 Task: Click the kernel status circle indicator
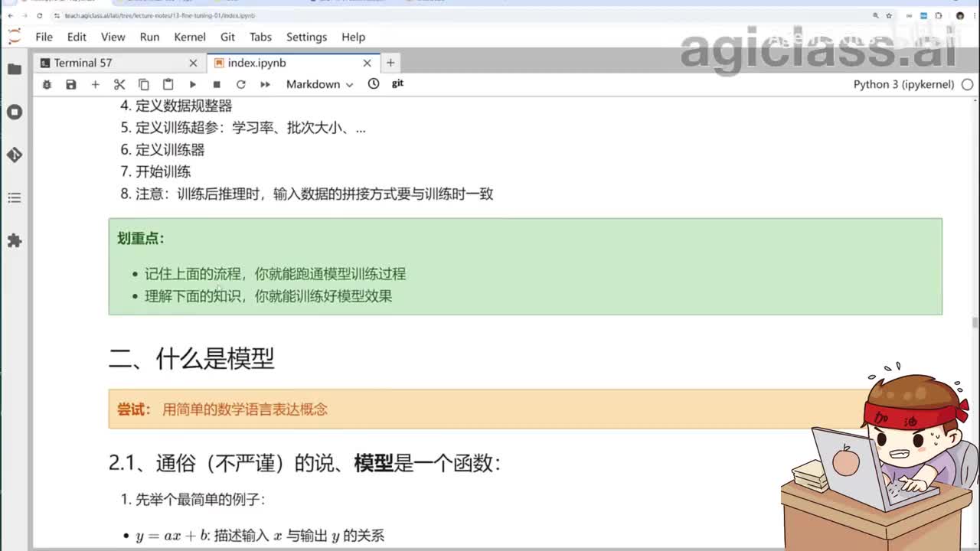coord(967,84)
